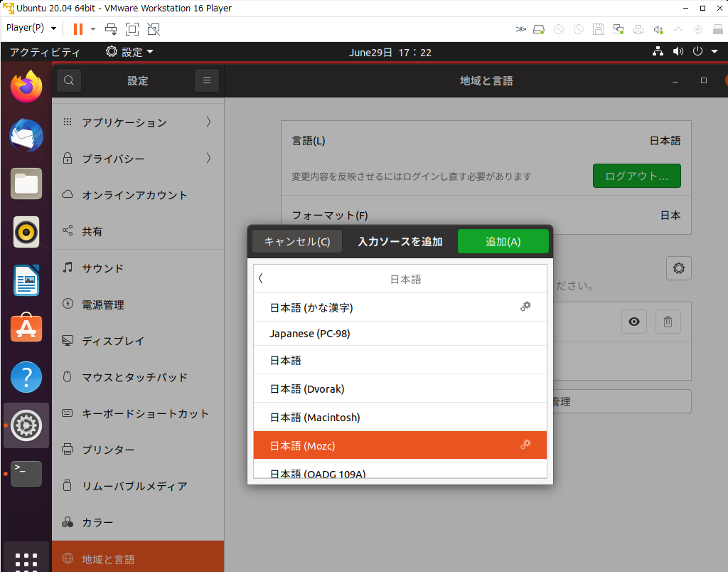728x572 pixels.
Task: Open 共有 settings panel
Action: click(x=138, y=231)
